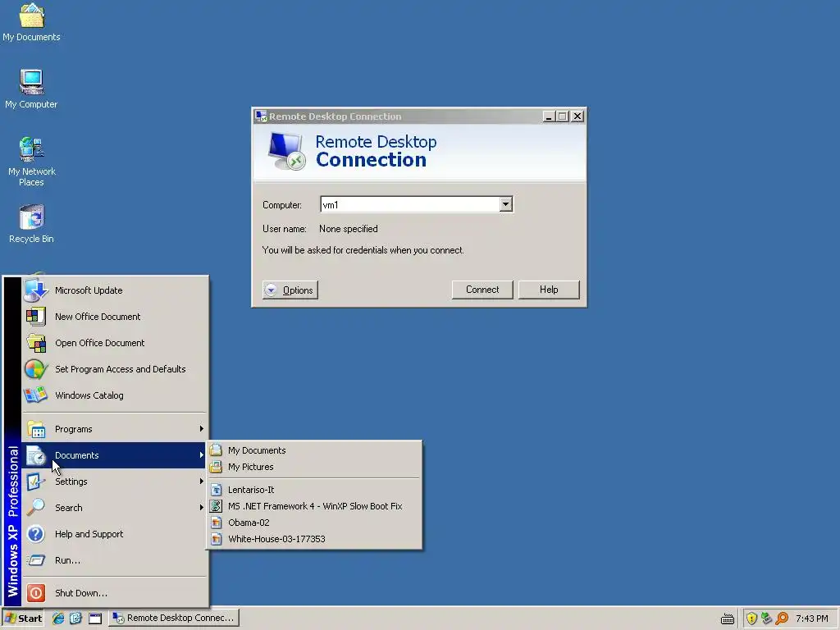
Task: Open the Run... dialog
Action: click(x=115, y=560)
